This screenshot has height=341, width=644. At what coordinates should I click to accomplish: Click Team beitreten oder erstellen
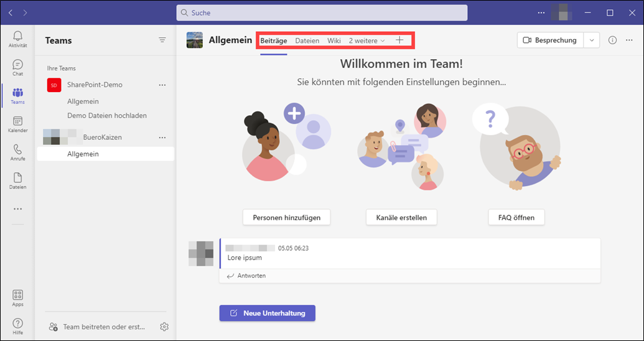(x=97, y=327)
